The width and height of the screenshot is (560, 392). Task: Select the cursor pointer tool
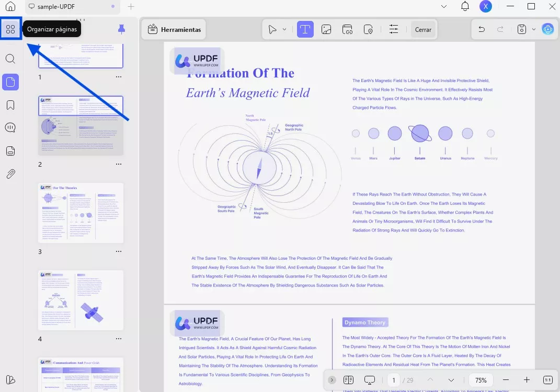click(272, 30)
